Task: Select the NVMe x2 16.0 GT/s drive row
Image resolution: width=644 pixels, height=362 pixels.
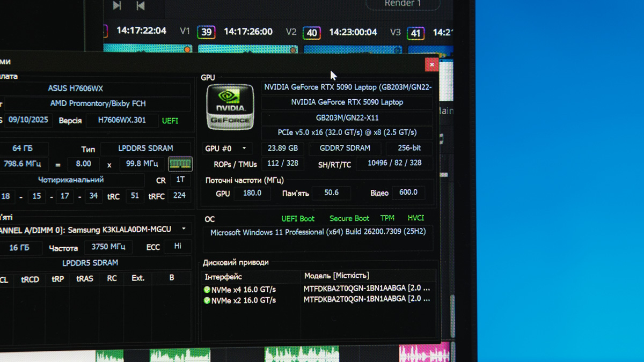Action: click(319, 300)
